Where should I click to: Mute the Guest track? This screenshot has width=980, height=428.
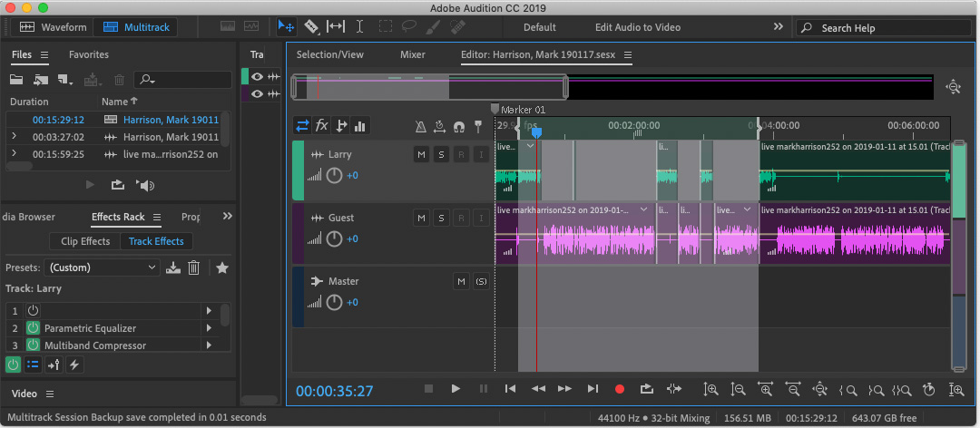point(421,218)
